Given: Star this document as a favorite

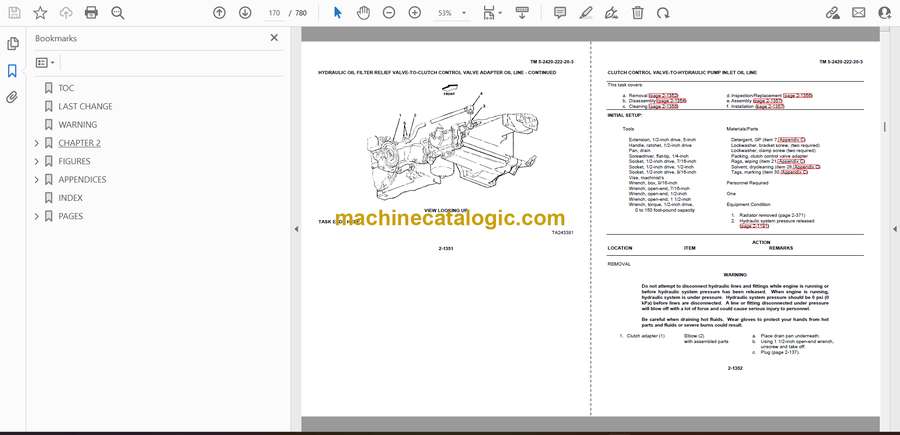Looking at the screenshot, I should [40, 13].
